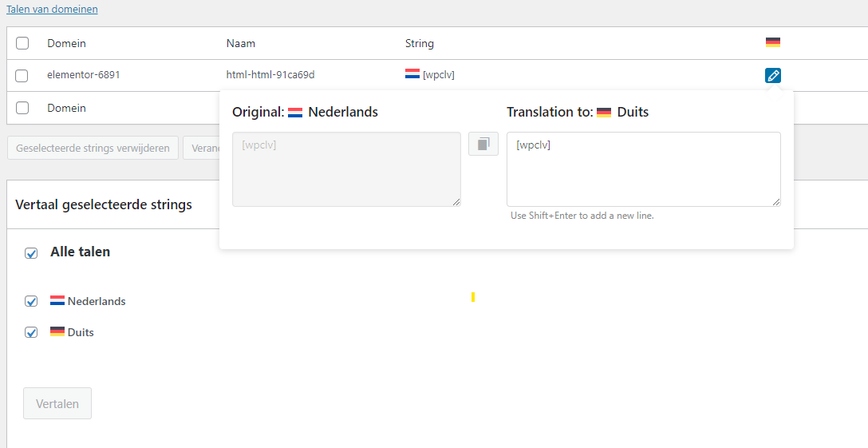Sort by the Naam column header
This screenshot has width=868, height=448.
tap(241, 43)
